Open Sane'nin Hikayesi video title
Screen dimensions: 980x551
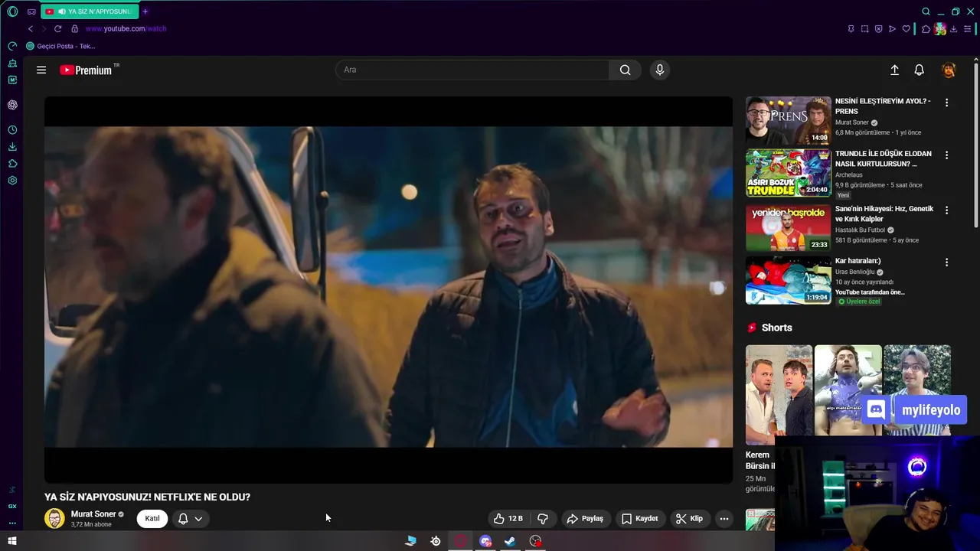click(x=884, y=214)
